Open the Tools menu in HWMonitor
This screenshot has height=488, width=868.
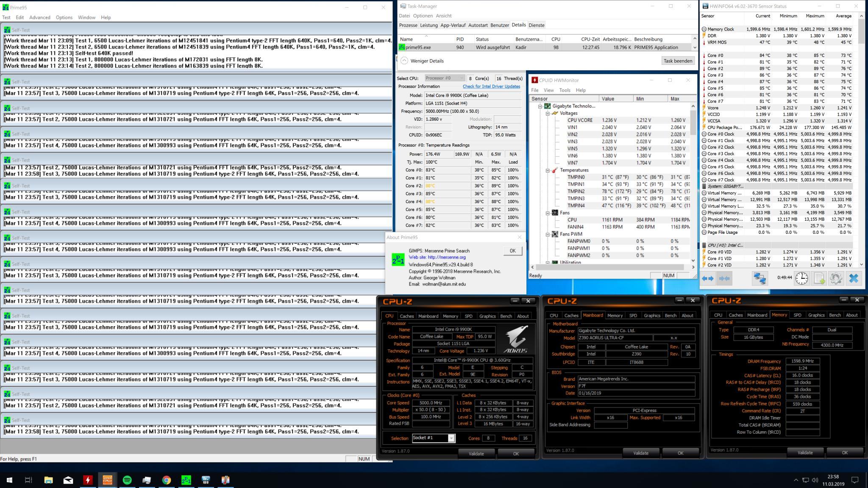point(565,90)
